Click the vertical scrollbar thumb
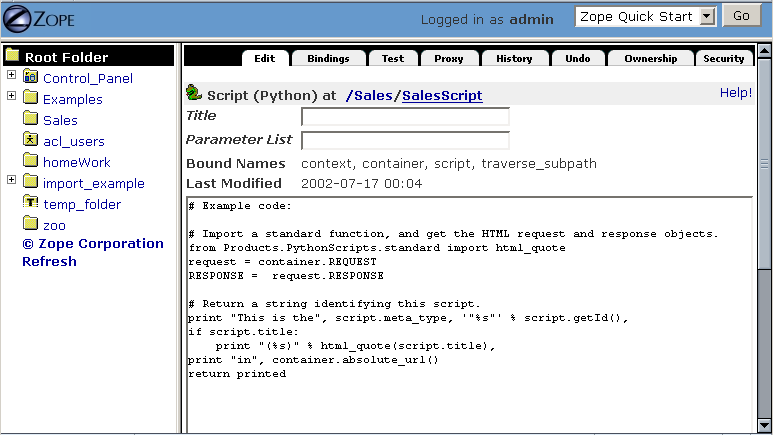The width and height of the screenshot is (773, 435). coord(764,164)
